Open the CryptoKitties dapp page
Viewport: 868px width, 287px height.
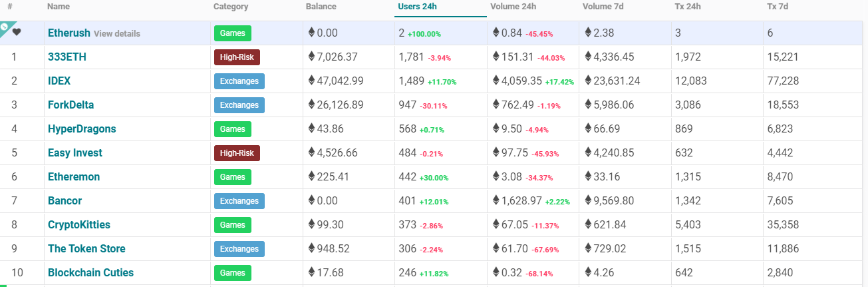point(79,225)
